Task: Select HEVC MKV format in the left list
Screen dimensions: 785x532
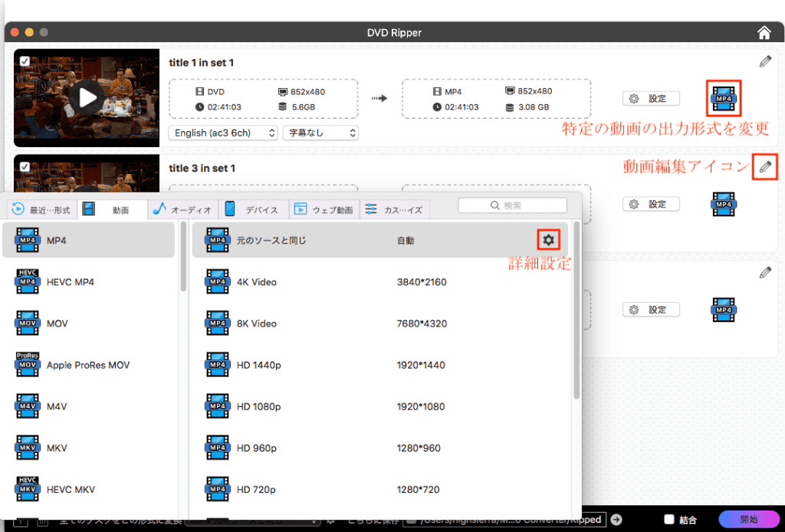Action: tap(71, 489)
